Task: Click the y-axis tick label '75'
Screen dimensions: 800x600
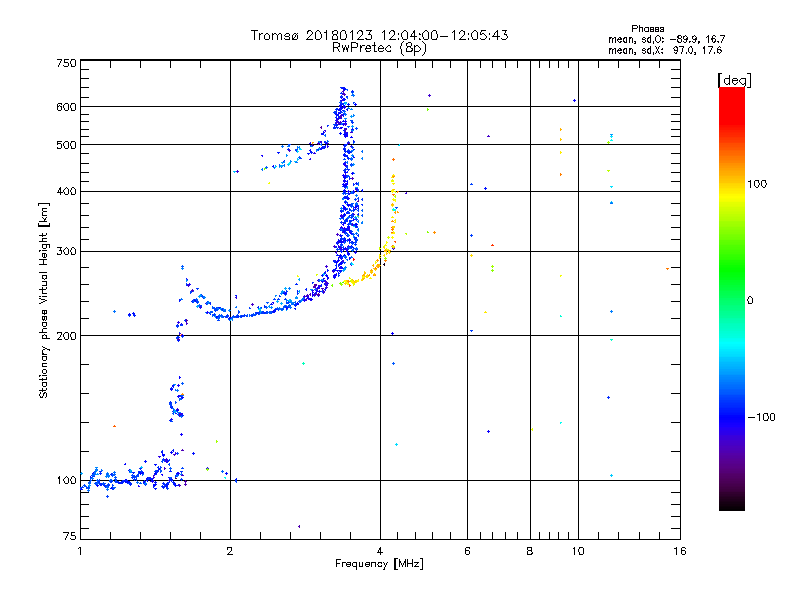Action: (70, 536)
